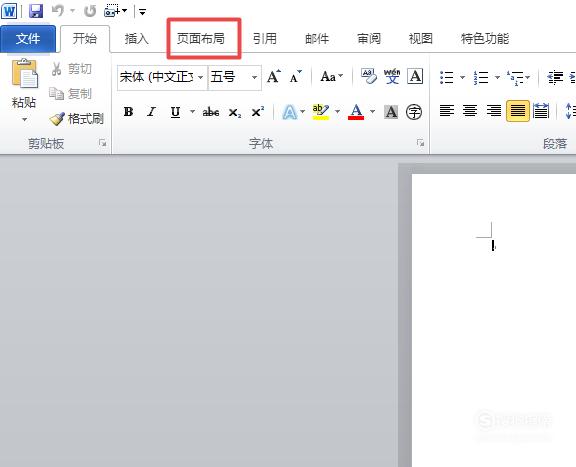Screen dimensions: 576x467
Task: Toggle Character Shading gray A icon
Action: click(x=391, y=112)
